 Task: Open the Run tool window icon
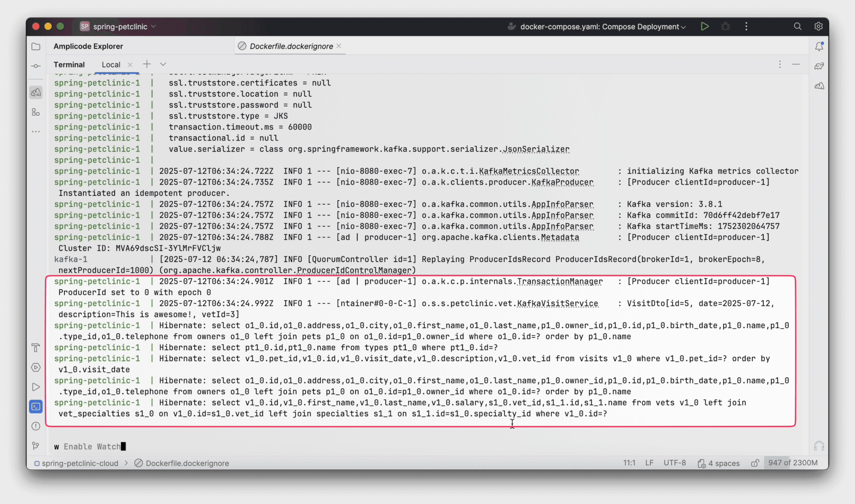36,387
